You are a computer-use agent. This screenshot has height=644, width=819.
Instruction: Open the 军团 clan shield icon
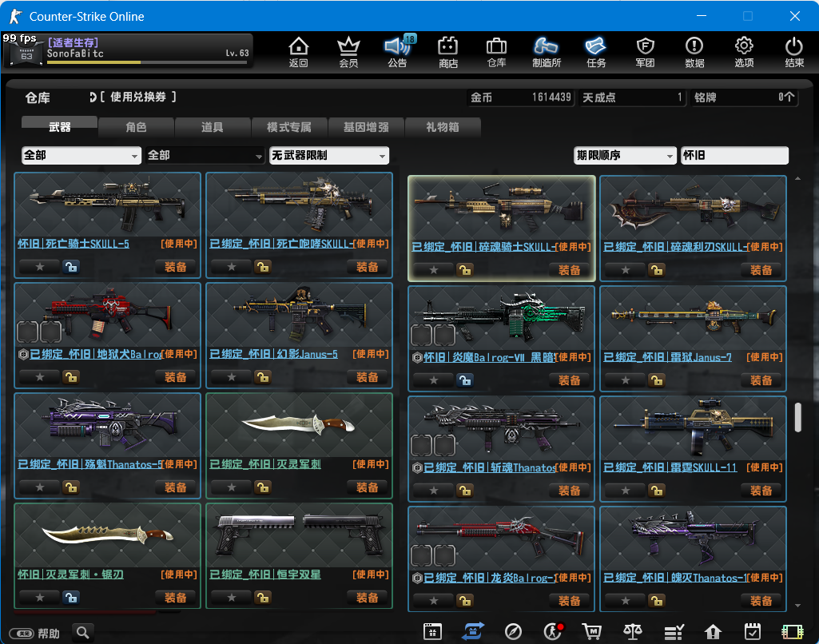pos(645,52)
